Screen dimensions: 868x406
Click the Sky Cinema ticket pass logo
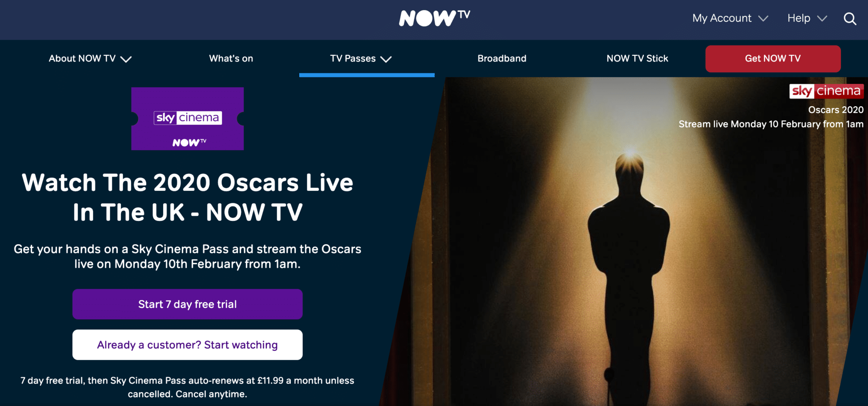[x=187, y=119]
